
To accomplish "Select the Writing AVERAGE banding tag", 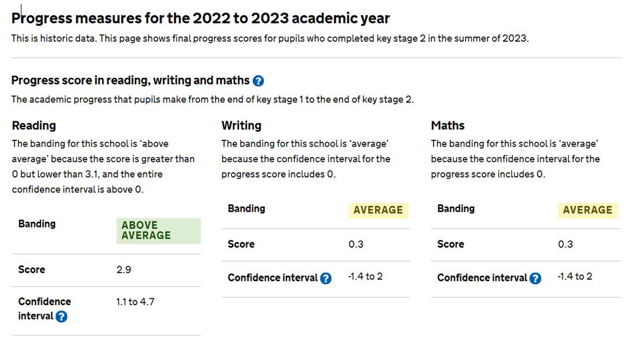I will point(378,210).
